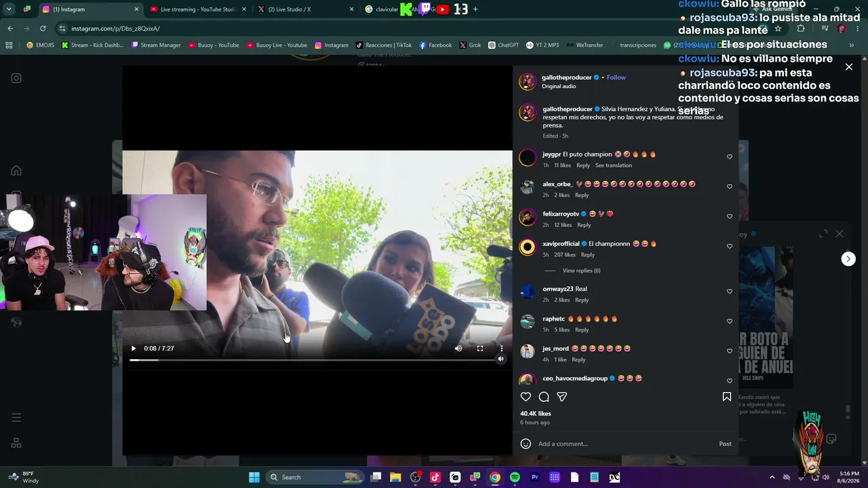Play the video in the post

(134, 348)
